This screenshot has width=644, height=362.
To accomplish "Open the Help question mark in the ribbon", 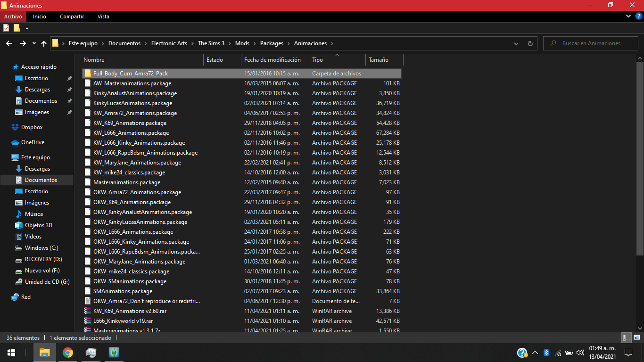I will [638, 16].
